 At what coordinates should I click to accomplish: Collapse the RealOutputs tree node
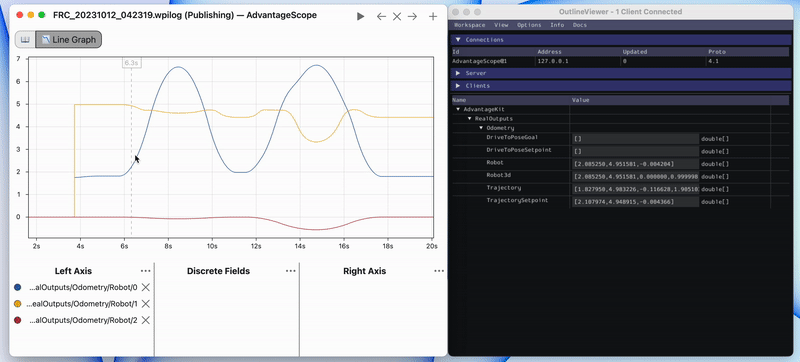tap(470, 118)
